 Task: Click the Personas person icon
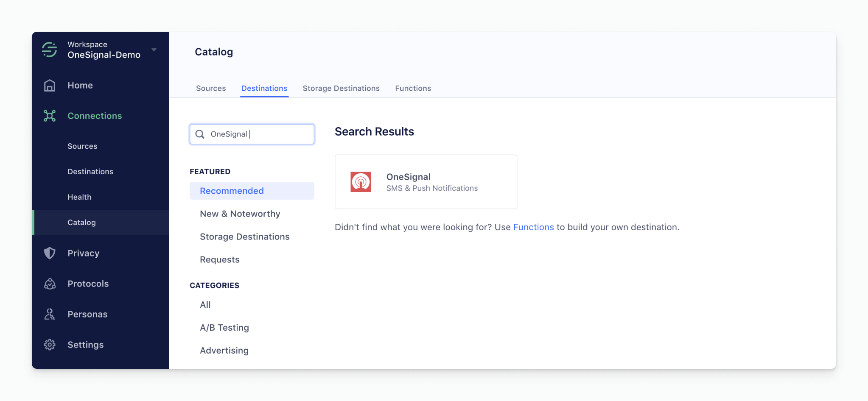[50, 314]
